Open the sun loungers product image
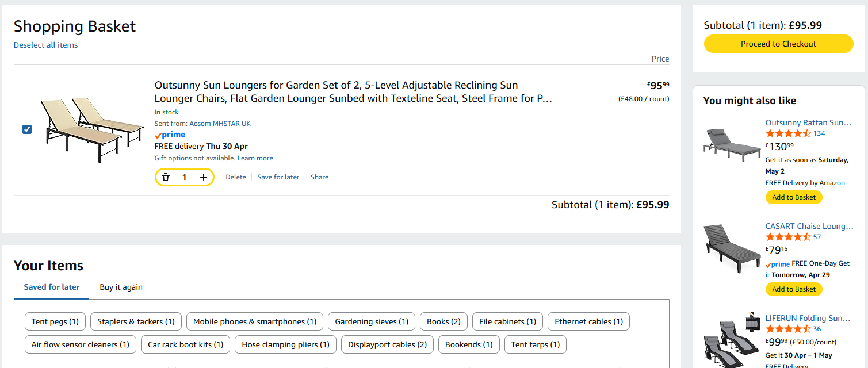Screen dimensions: 868x368 [x=92, y=129]
